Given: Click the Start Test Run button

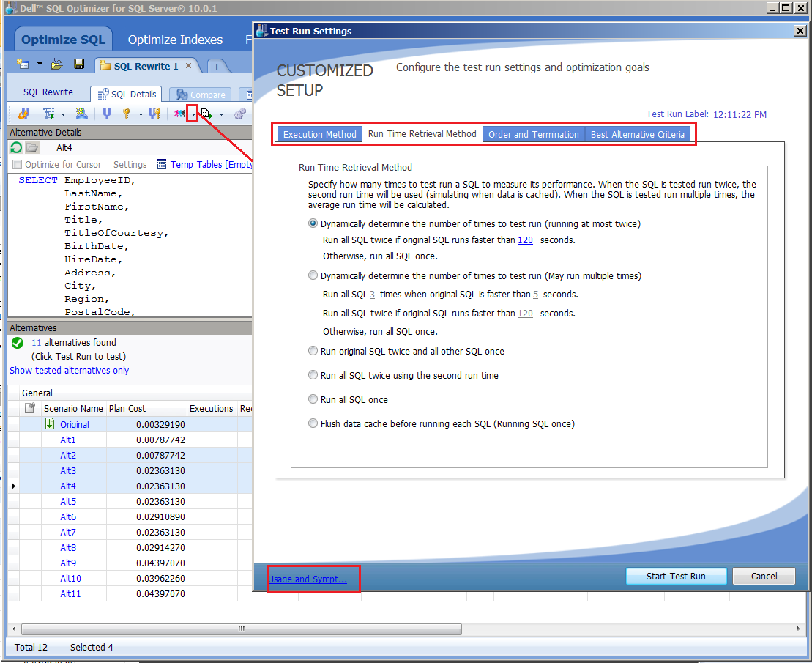Looking at the screenshot, I should coord(675,576).
